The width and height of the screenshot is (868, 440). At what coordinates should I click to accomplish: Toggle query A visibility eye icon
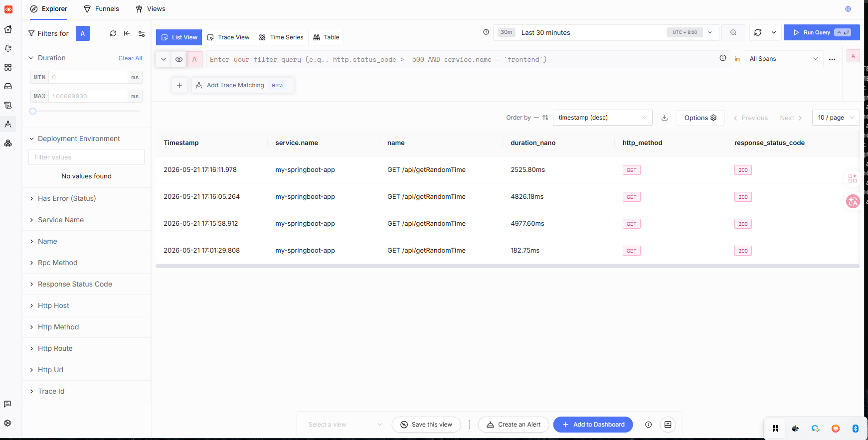tap(179, 59)
